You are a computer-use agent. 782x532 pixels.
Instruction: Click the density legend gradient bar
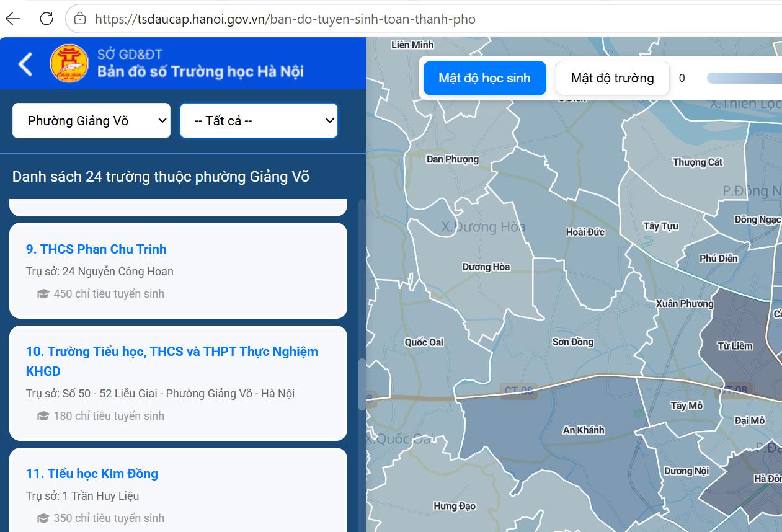pyautogui.click(x=744, y=78)
